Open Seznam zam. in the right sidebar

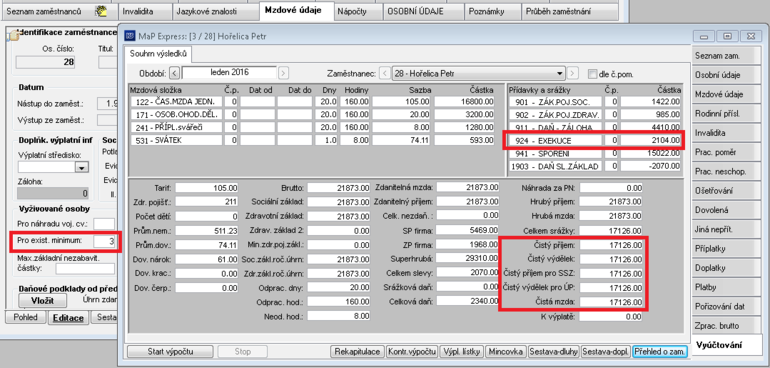click(727, 56)
